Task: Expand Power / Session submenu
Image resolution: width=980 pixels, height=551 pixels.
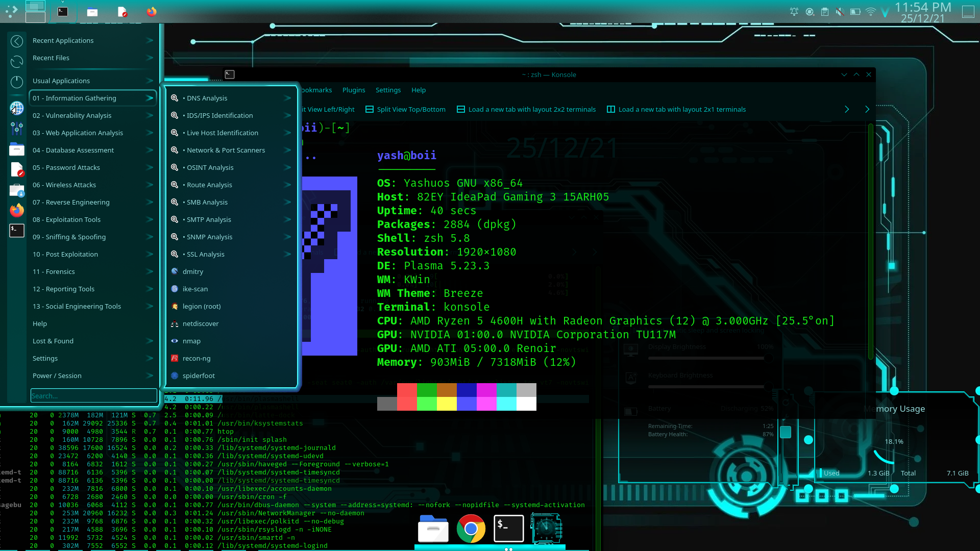Action: tap(92, 375)
